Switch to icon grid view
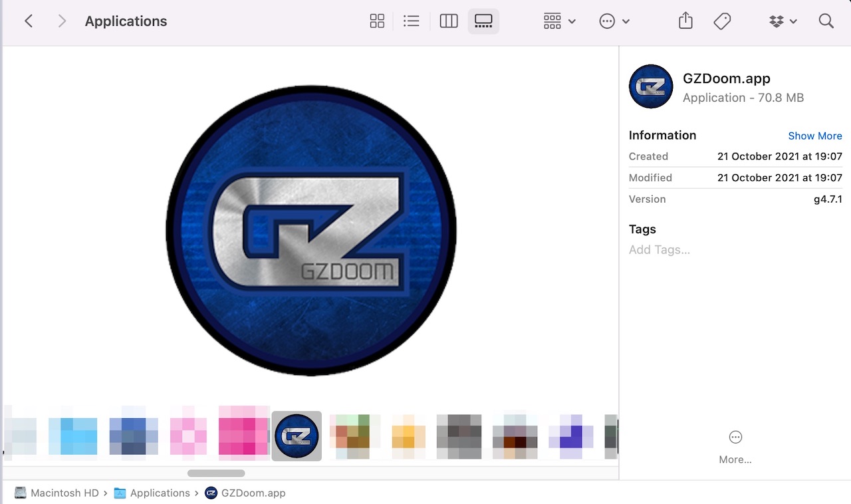Screen dimensions: 851x504 coord(377,21)
